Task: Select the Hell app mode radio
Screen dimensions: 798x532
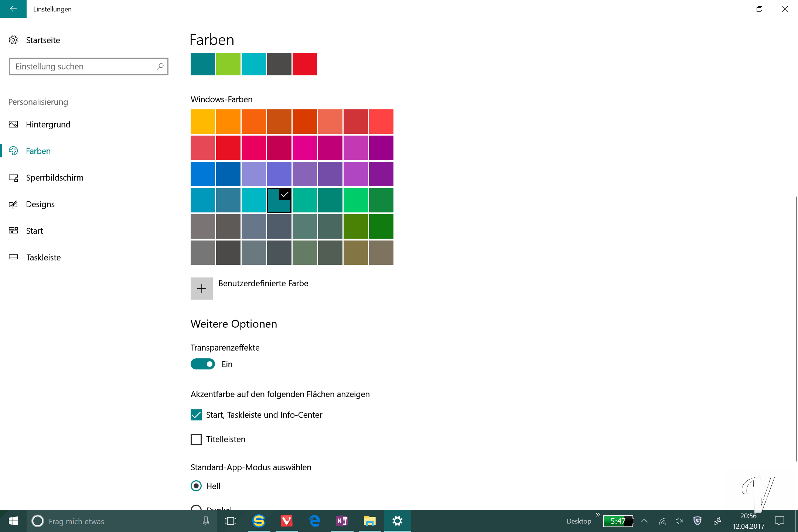Action: coord(196,486)
